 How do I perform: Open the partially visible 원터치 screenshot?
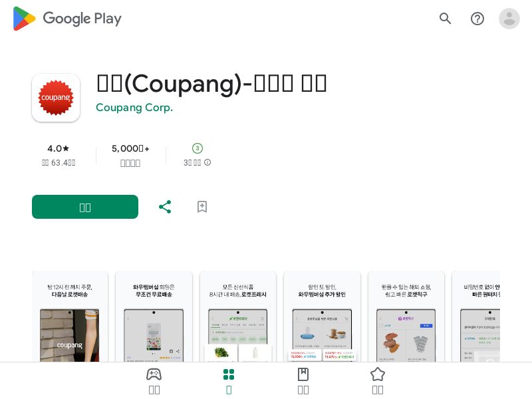(x=476, y=317)
